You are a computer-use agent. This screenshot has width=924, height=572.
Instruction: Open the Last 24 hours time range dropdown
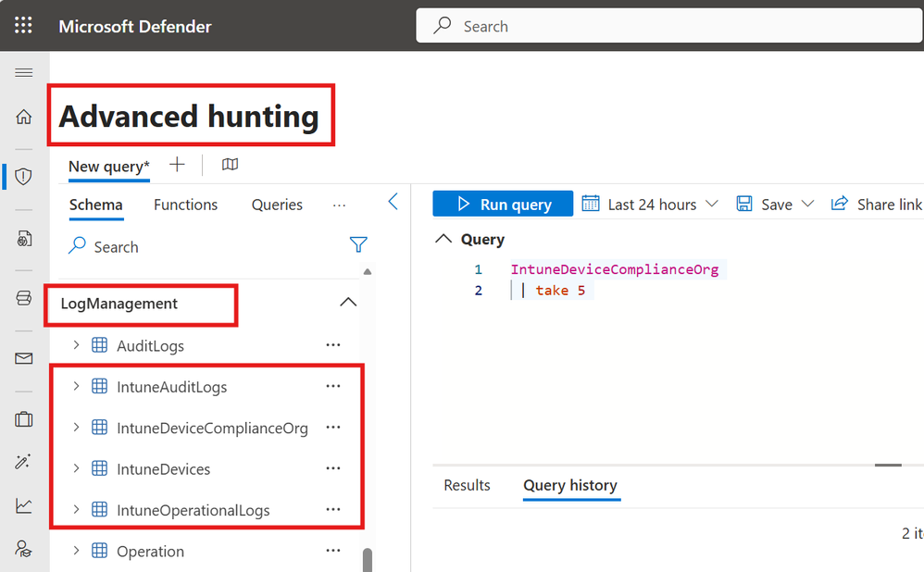tap(650, 205)
